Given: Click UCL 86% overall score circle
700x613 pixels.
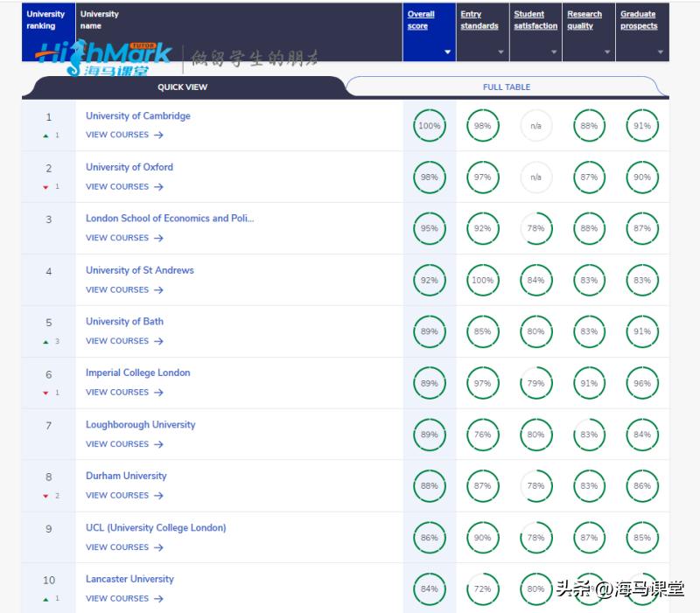Looking at the screenshot, I should 430,538.
